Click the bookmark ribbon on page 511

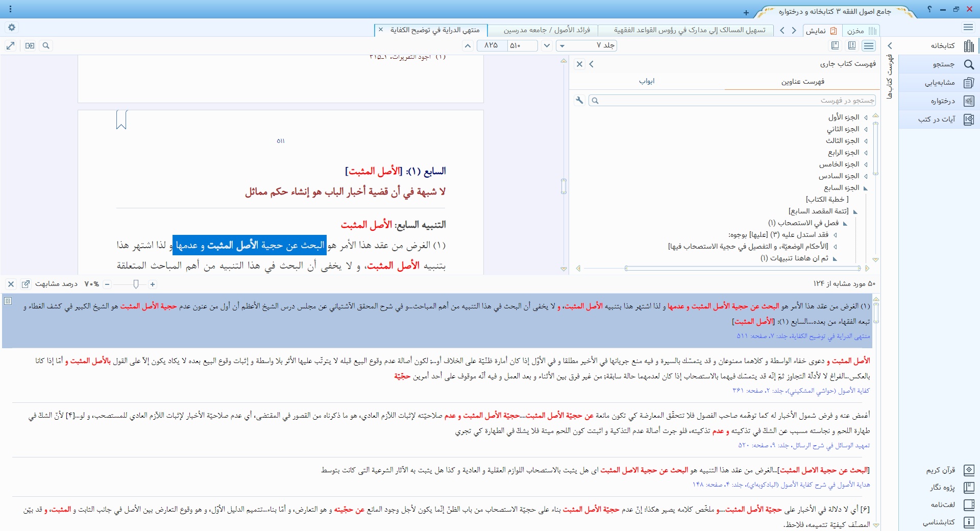point(121,120)
